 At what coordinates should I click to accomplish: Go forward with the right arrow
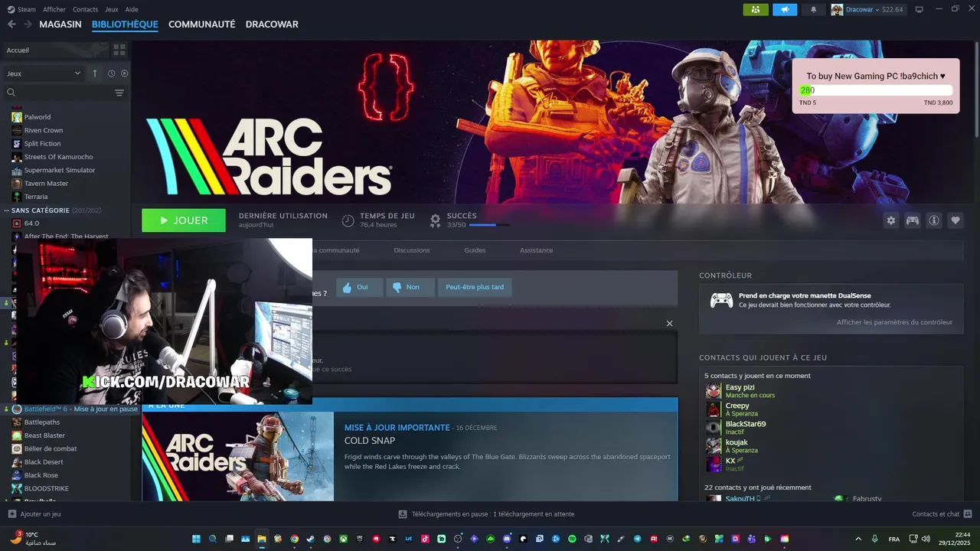tap(28, 24)
